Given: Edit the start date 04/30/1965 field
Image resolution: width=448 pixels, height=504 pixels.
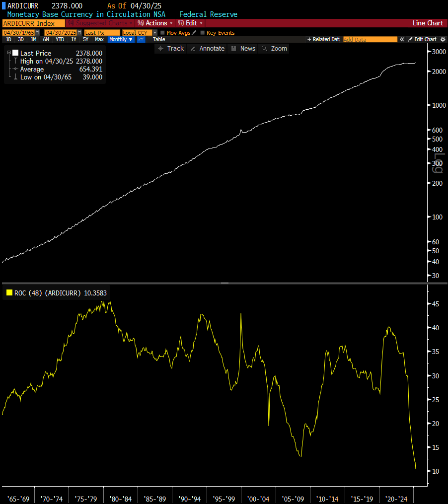Looking at the screenshot, I should (19, 32).
